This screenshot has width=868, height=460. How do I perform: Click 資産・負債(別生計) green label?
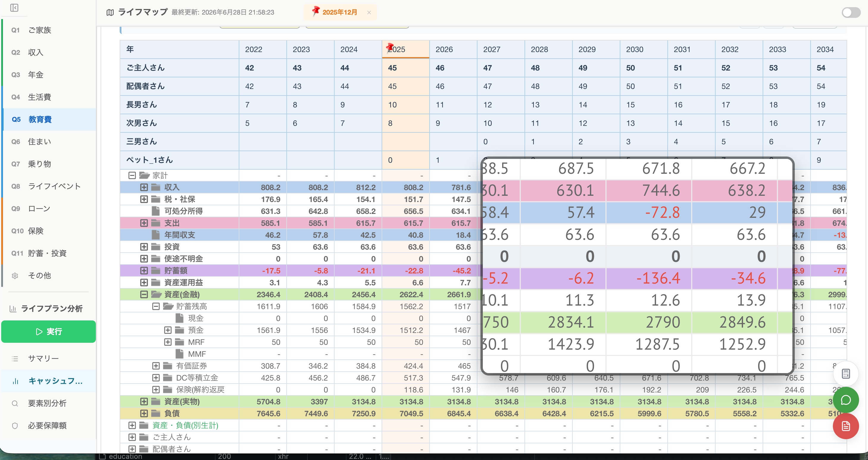pos(185,425)
